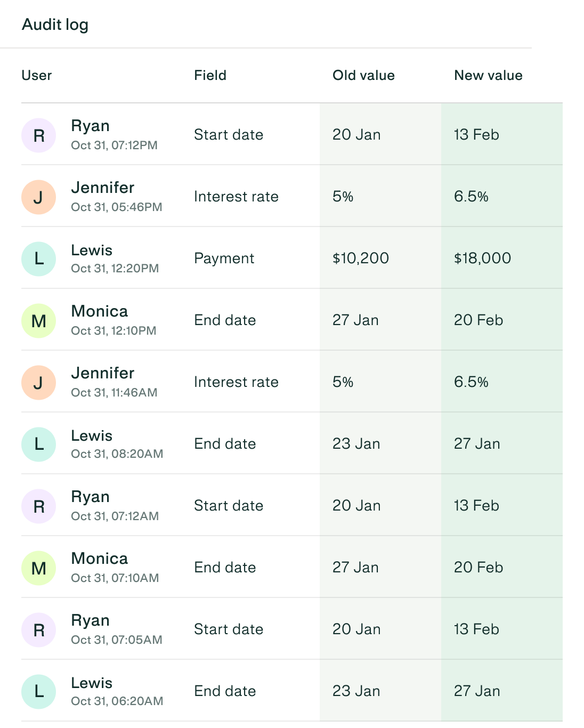Click Ryan's avatar at 07:12PM entry
The image size is (584, 728).
(x=38, y=135)
